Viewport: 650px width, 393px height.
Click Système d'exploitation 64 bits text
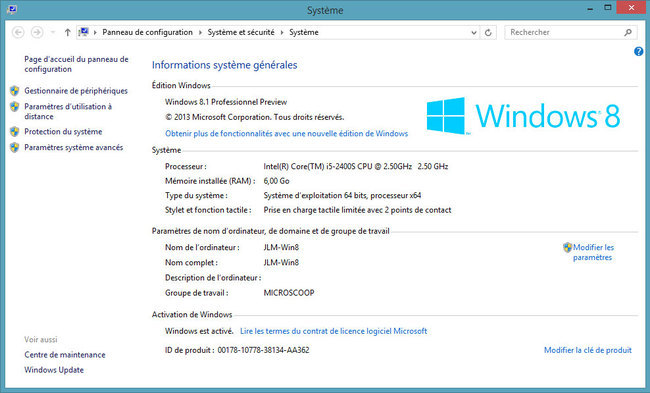pyautogui.click(x=342, y=195)
